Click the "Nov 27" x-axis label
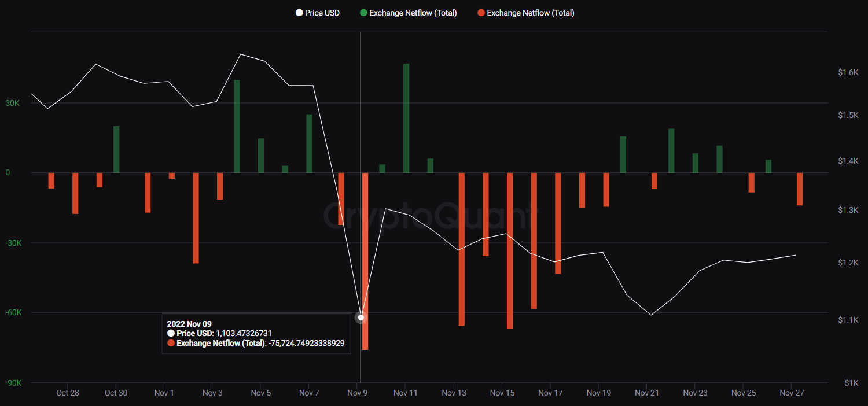 pos(792,393)
